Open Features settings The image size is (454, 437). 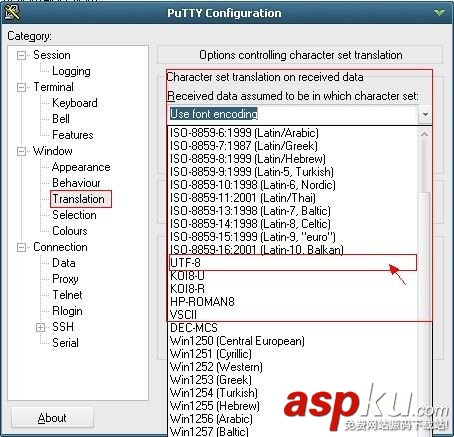coord(73,135)
